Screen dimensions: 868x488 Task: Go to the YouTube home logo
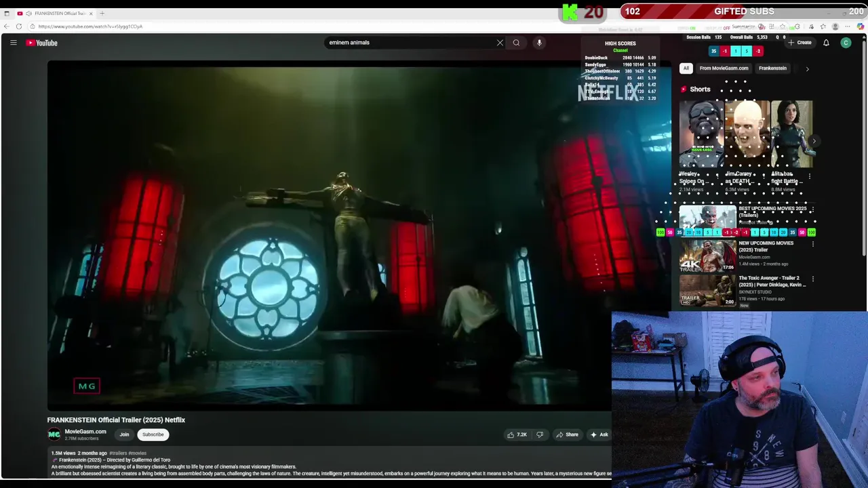(x=42, y=43)
